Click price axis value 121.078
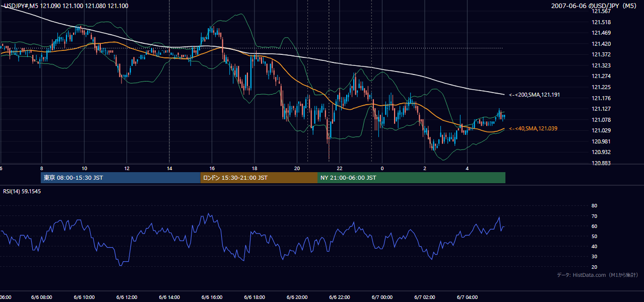This screenshot has width=644, height=302. click(x=601, y=120)
